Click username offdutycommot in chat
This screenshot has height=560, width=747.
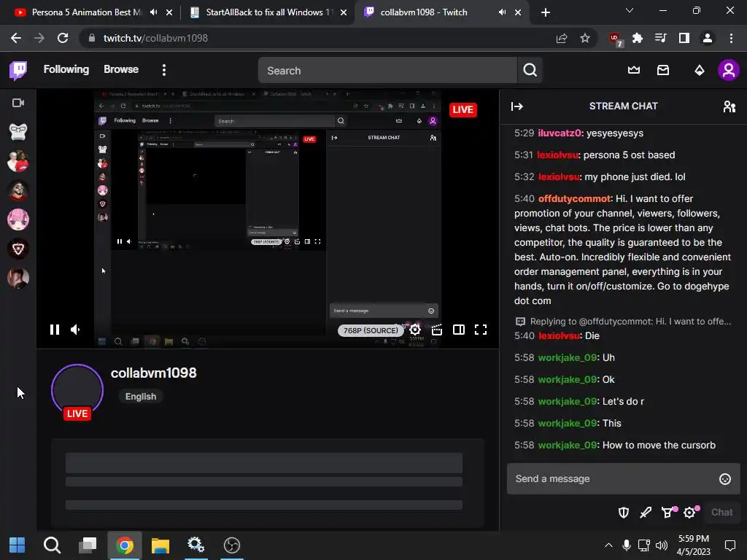574,198
